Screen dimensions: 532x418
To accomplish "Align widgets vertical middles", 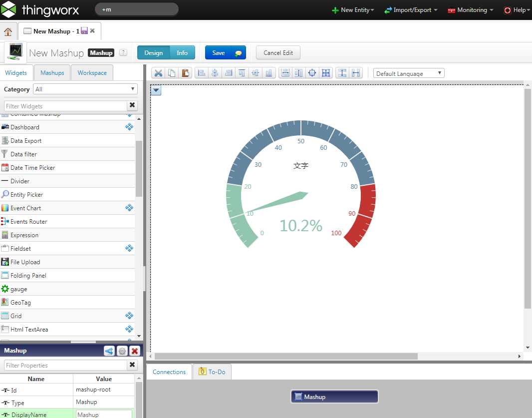I will click(255, 73).
